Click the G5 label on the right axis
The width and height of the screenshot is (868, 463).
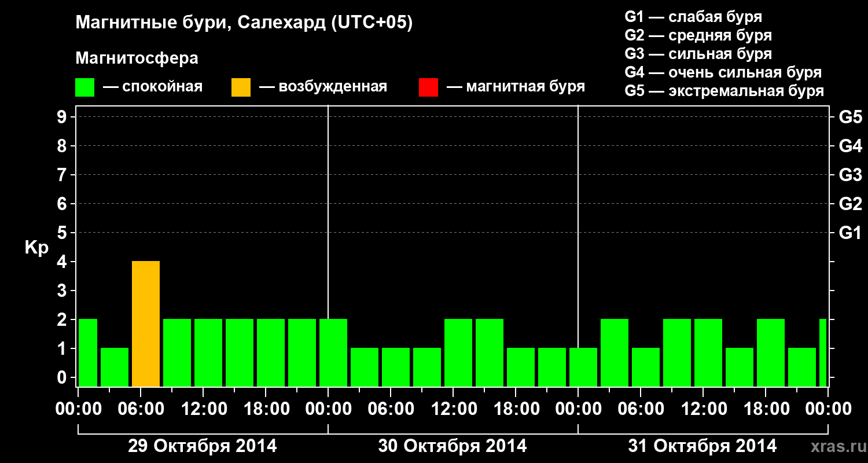[851, 117]
